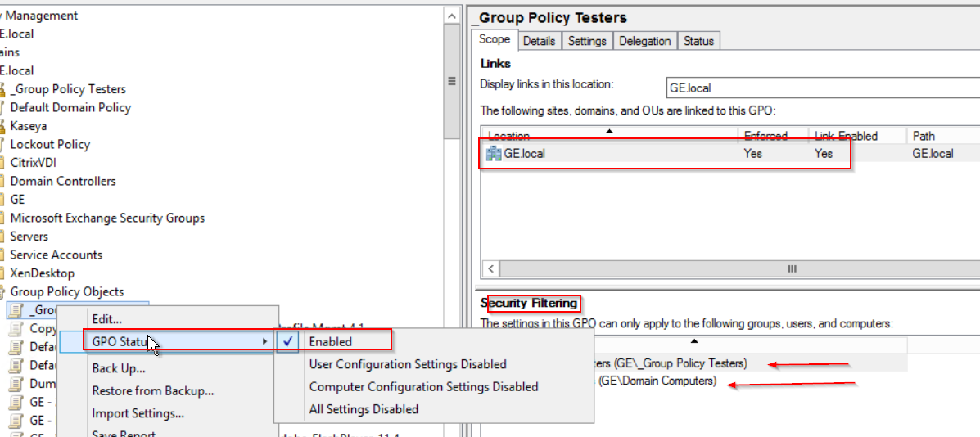Open the GPO Status submenu entry
980x437 pixels.
coord(167,341)
